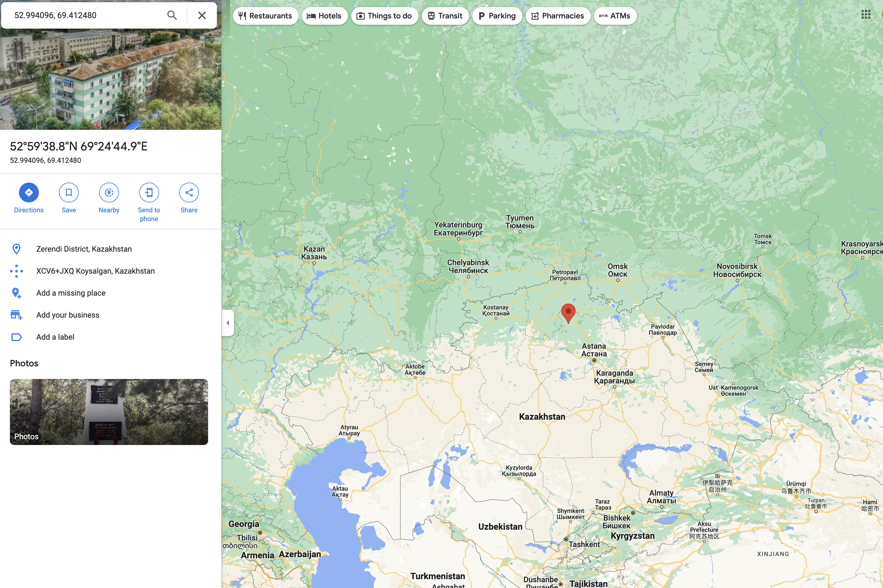The width and height of the screenshot is (883, 588).
Task: Click Add your business
Action: click(x=67, y=315)
